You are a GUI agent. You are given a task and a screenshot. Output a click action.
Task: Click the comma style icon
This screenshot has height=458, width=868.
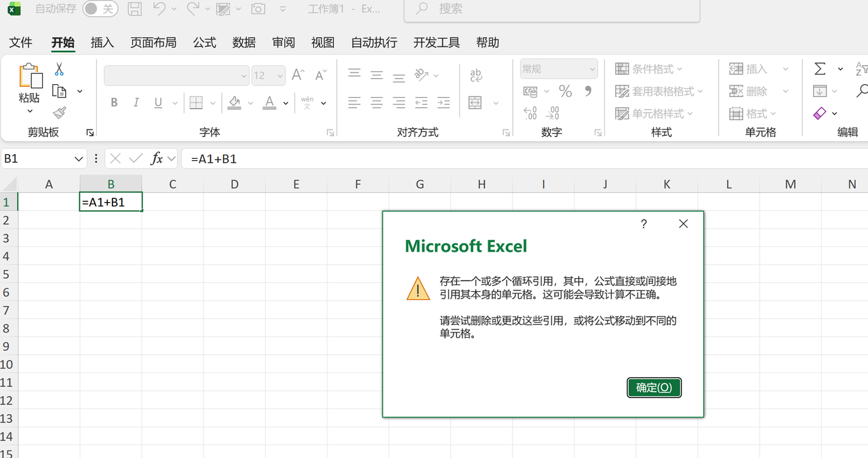coord(588,91)
